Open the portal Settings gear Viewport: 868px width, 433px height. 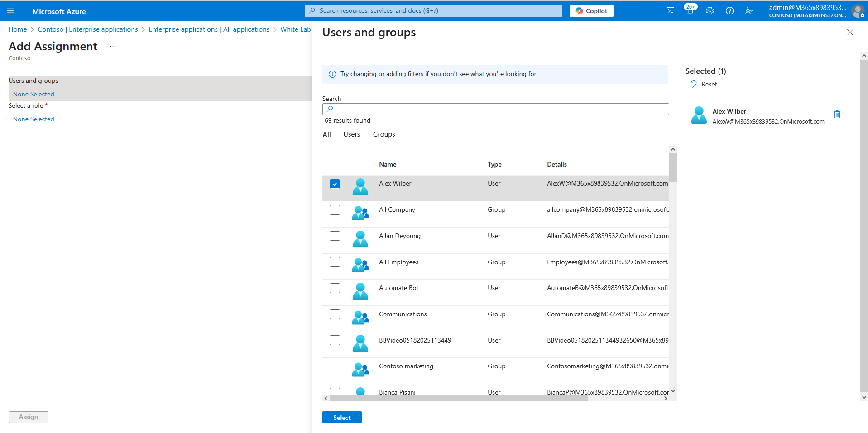click(x=710, y=11)
